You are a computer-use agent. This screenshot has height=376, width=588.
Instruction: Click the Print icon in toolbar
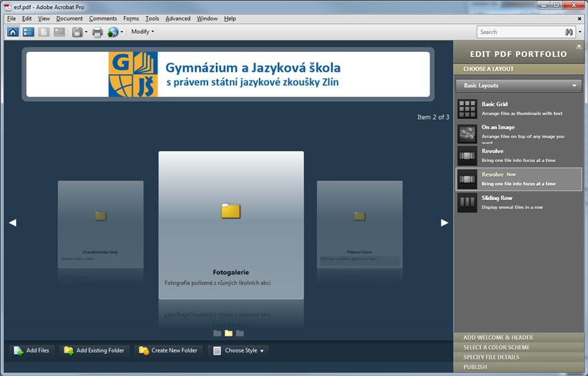click(98, 32)
